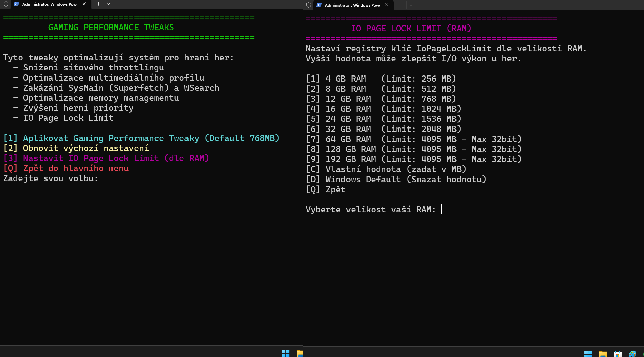Click admin shield icon in IO Page Lock window

click(x=309, y=5)
